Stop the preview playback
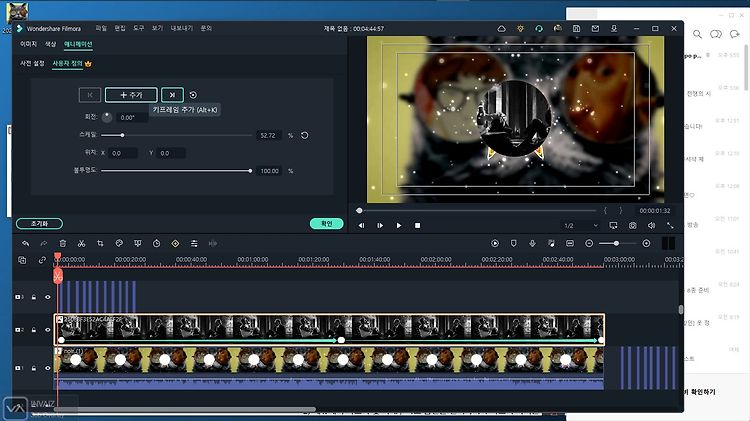Screen dimensions: 750x421 pyautogui.click(x=418, y=225)
